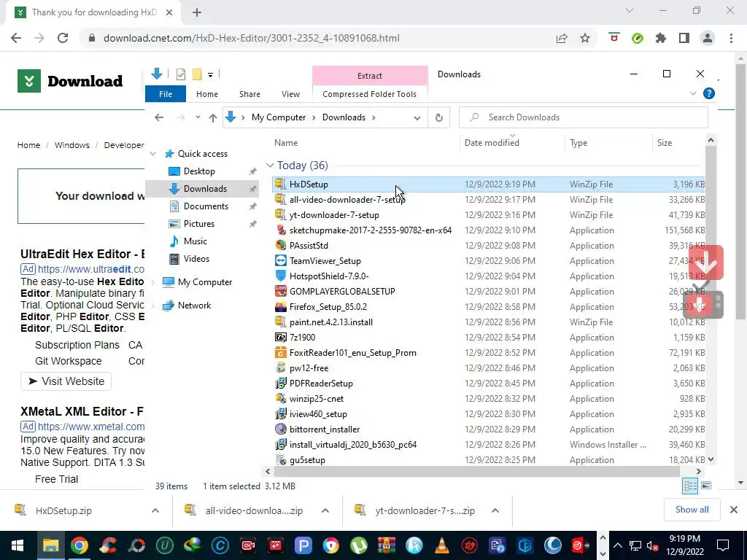Refresh the Downloads folder

coord(438,117)
